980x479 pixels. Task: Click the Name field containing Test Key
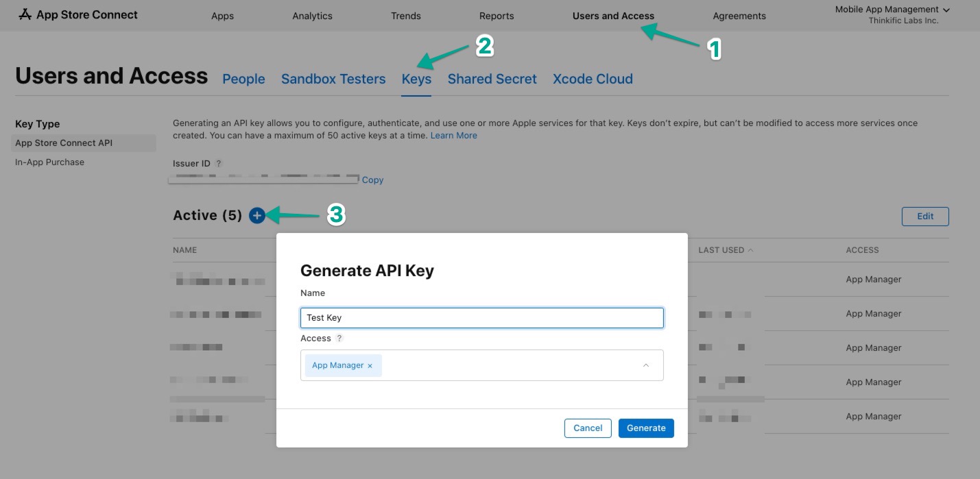click(482, 318)
